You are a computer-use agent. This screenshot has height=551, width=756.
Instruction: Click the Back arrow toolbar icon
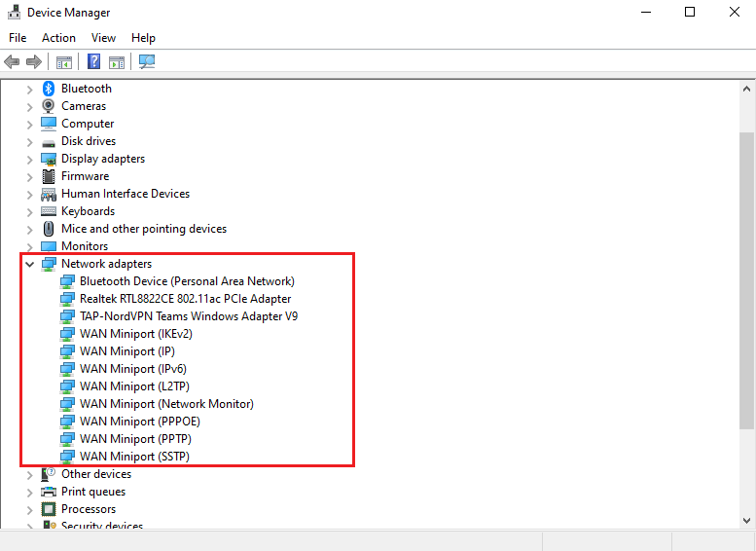[x=12, y=61]
